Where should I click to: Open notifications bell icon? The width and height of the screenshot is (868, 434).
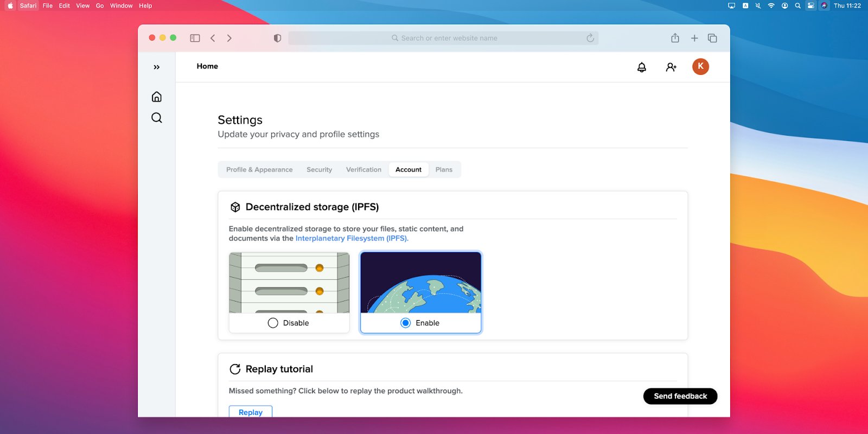point(642,67)
